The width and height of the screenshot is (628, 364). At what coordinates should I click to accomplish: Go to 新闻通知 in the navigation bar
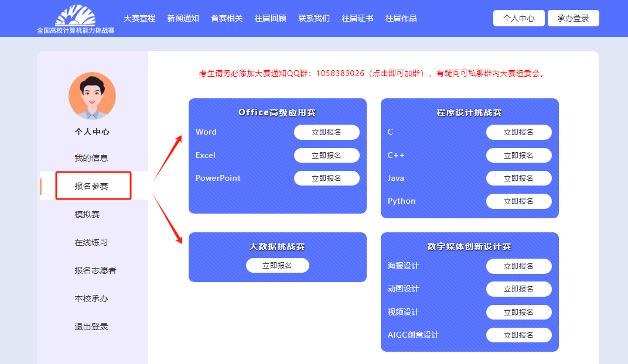point(183,18)
